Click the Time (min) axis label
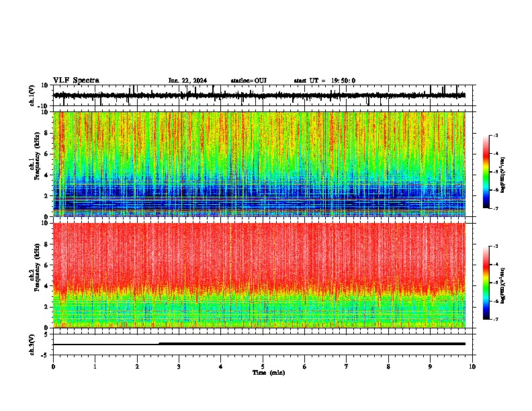 point(269,373)
